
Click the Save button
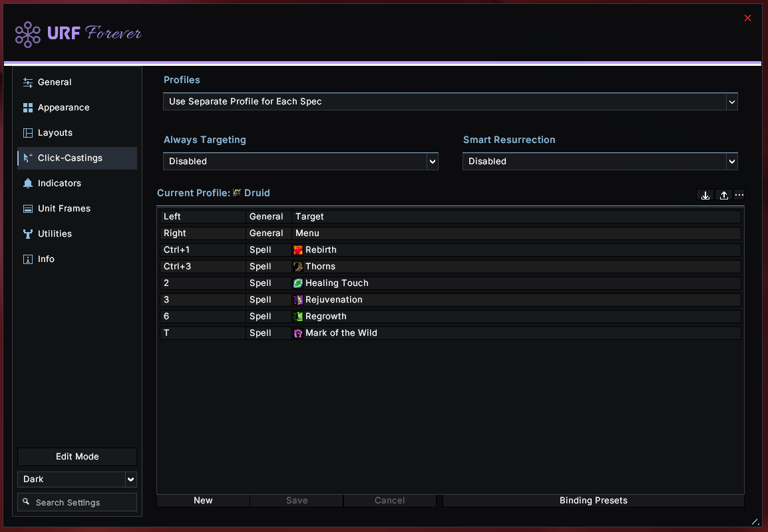(297, 501)
